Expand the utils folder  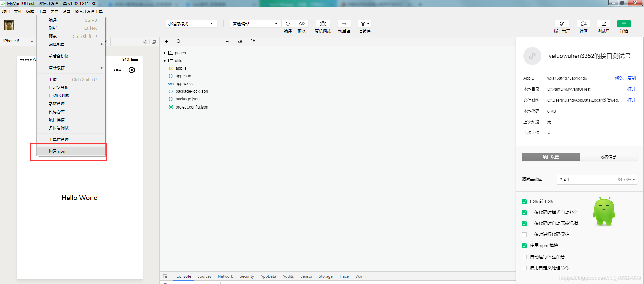(165, 61)
